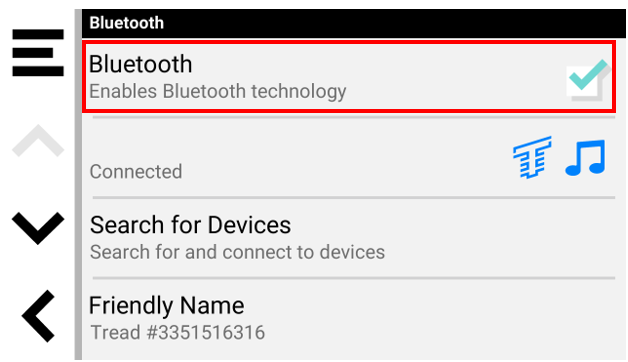Tap the black down arrow
This screenshot has width=628, height=362.
pos(38,228)
